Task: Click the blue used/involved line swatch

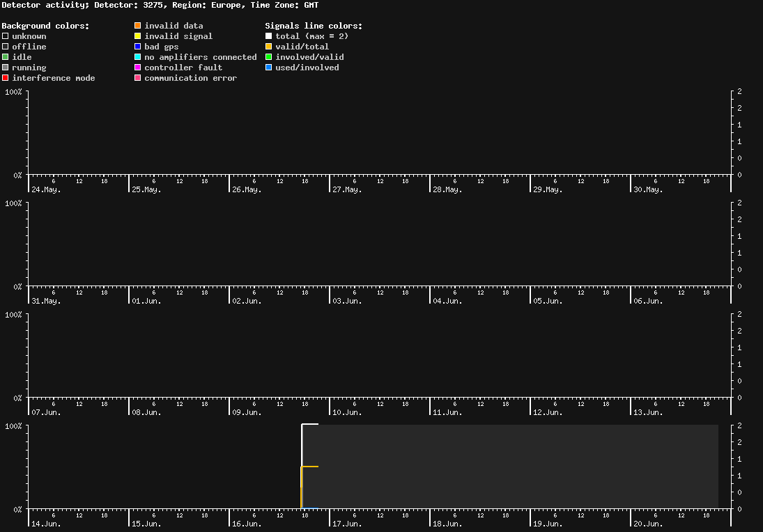Action: click(x=268, y=68)
